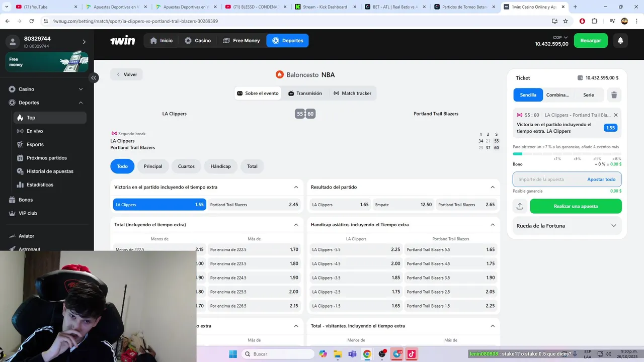Open the Casino sidebar section
The height and width of the screenshot is (362, 644).
46,89
